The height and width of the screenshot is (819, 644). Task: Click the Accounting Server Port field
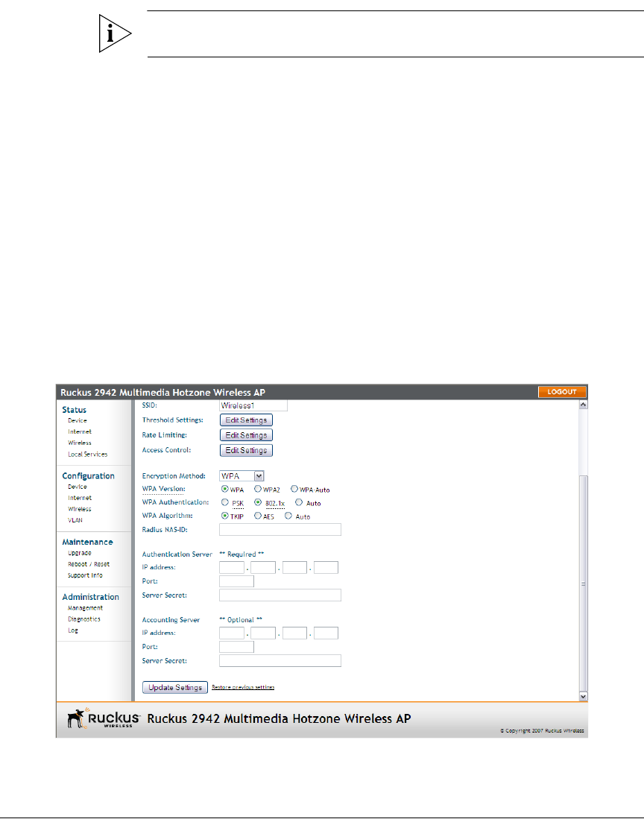(236, 647)
